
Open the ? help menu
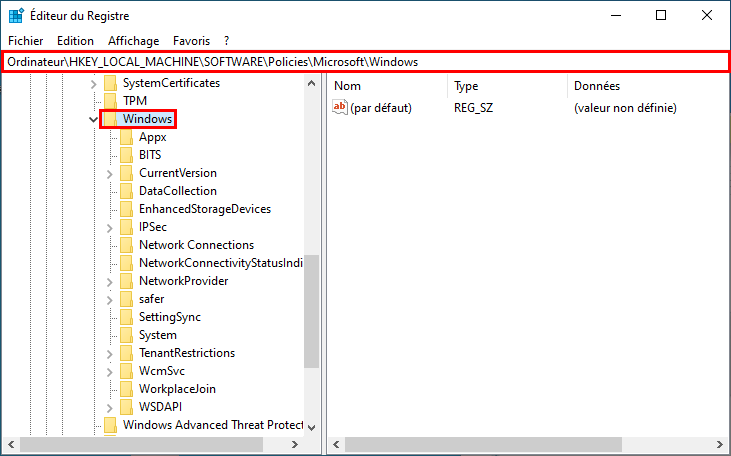pyautogui.click(x=227, y=41)
